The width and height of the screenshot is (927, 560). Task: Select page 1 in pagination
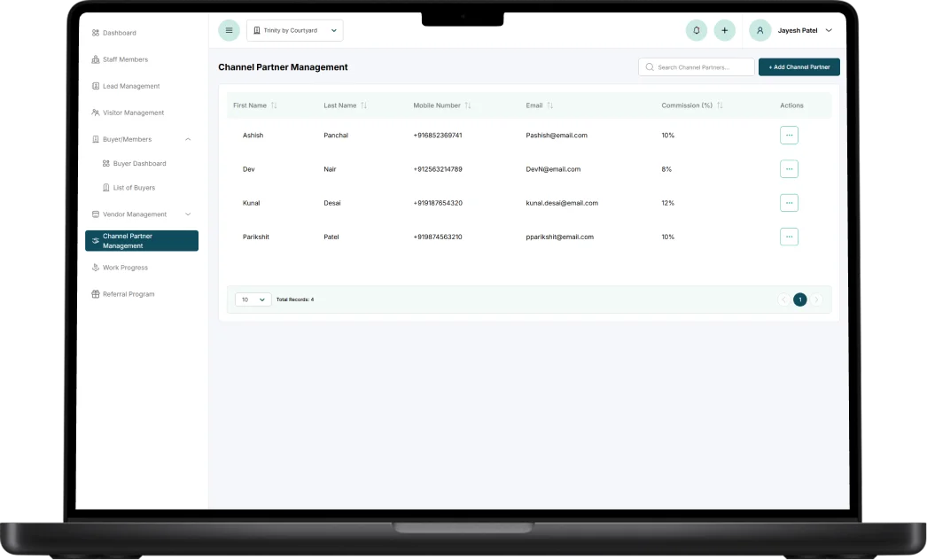(800, 299)
